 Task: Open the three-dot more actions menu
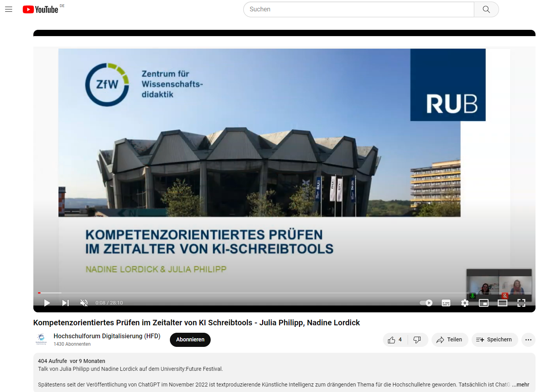[528, 340]
